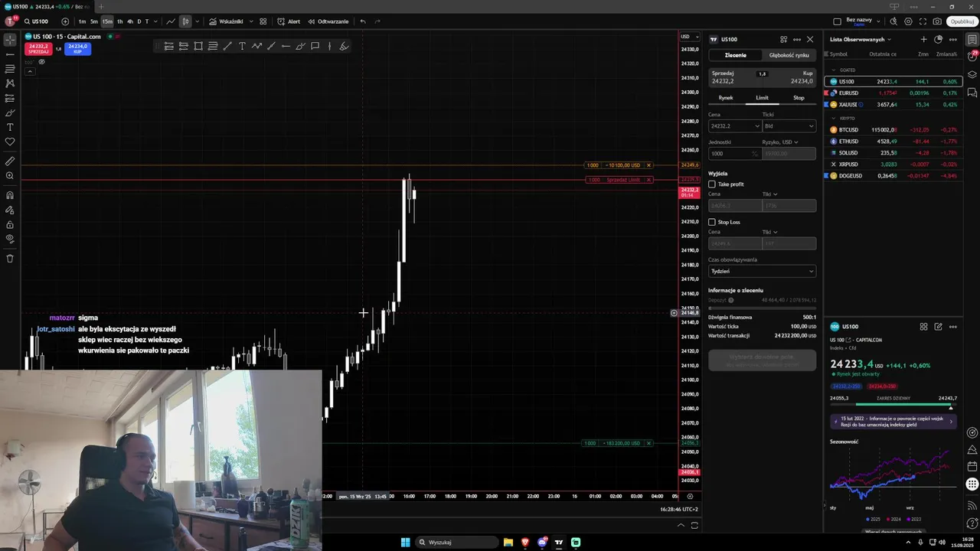This screenshot has height=551, width=980.
Task: Click the undo arrow
Action: 363,21
